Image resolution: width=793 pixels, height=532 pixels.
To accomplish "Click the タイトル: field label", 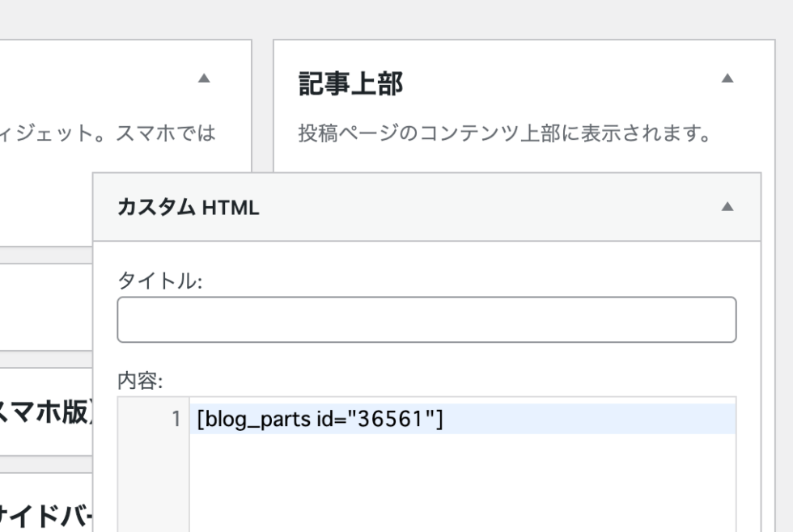I will (159, 282).
